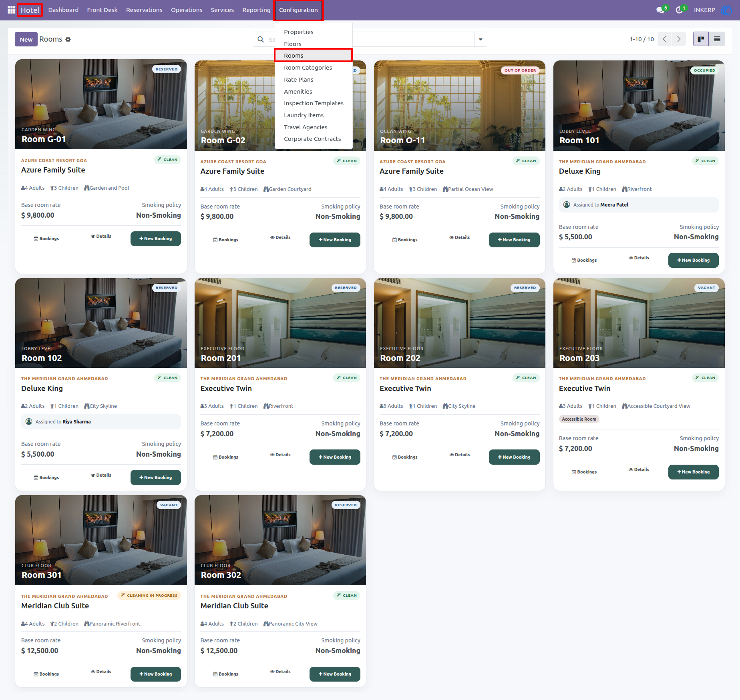Click the New button

(x=26, y=39)
